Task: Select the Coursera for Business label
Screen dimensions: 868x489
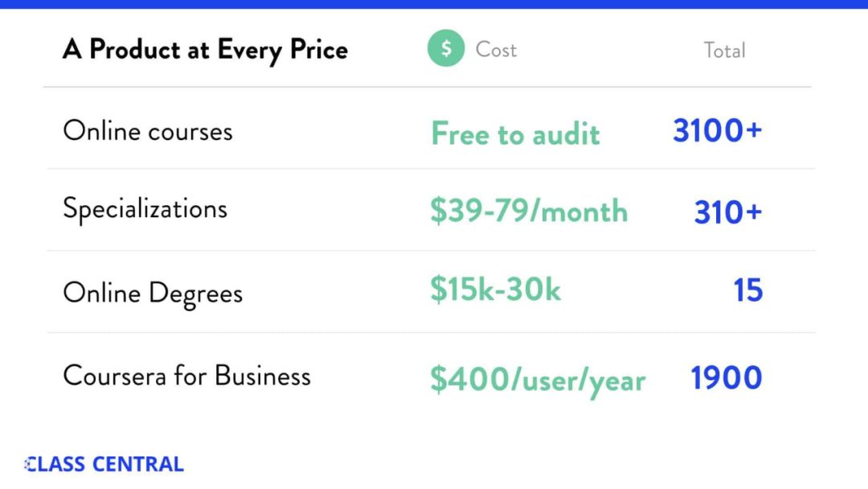Action: tap(186, 376)
